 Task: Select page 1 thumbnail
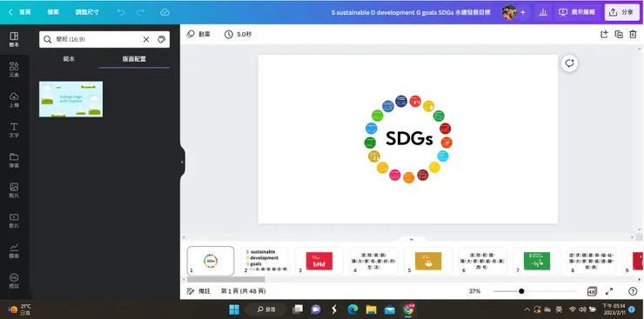coord(211,261)
